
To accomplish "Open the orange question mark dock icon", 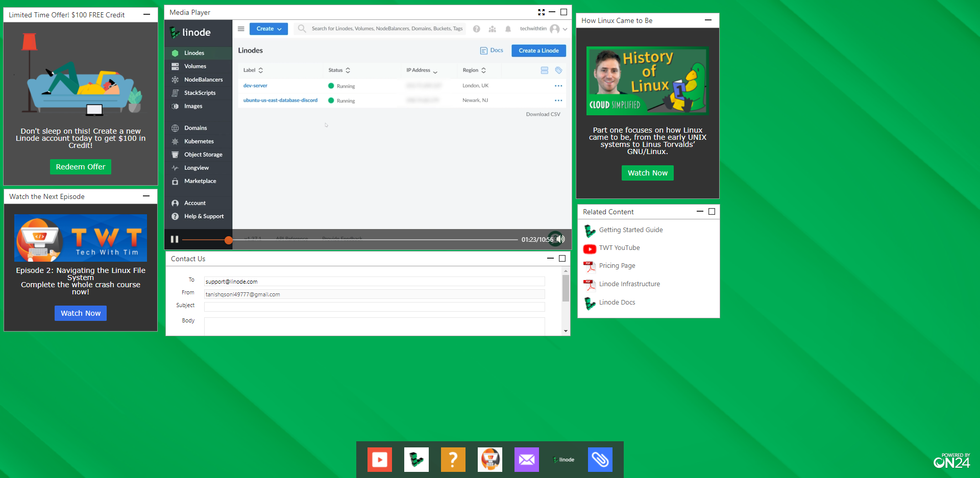I will [453, 460].
